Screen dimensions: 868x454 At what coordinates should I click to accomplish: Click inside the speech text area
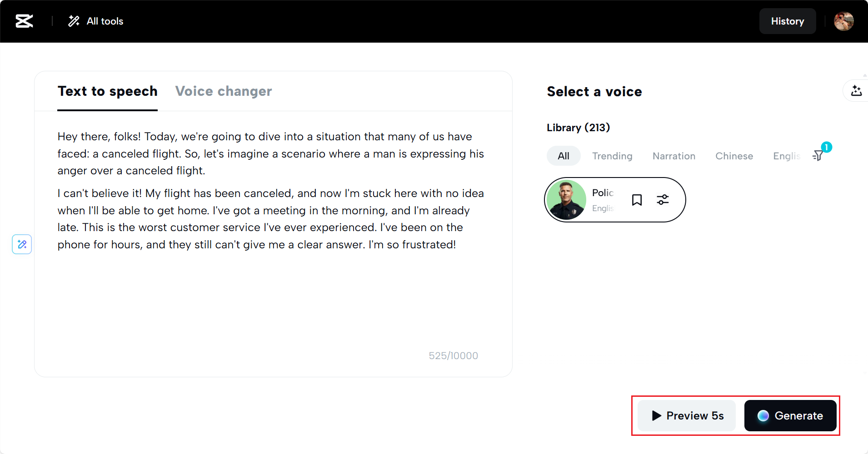[x=273, y=295]
